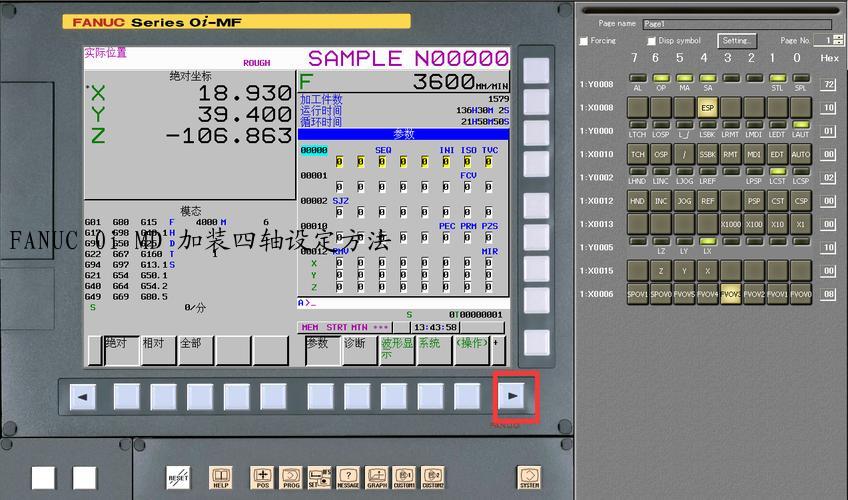The image size is (848, 500).
Task: Toggle the SSBK single block button
Action: coord(707,154)
